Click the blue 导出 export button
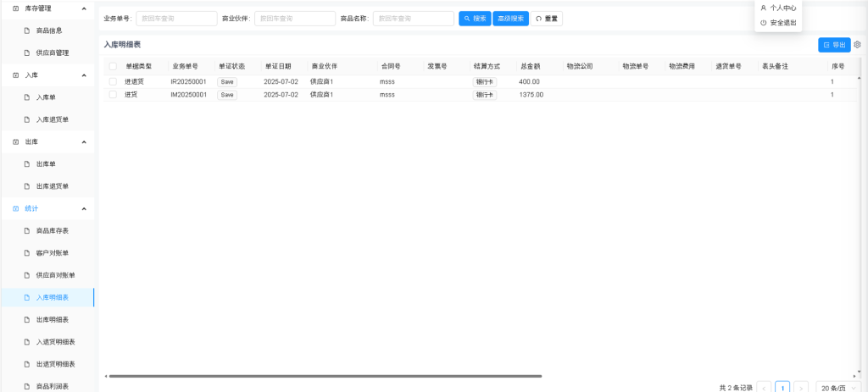 [x=834, y=45]
